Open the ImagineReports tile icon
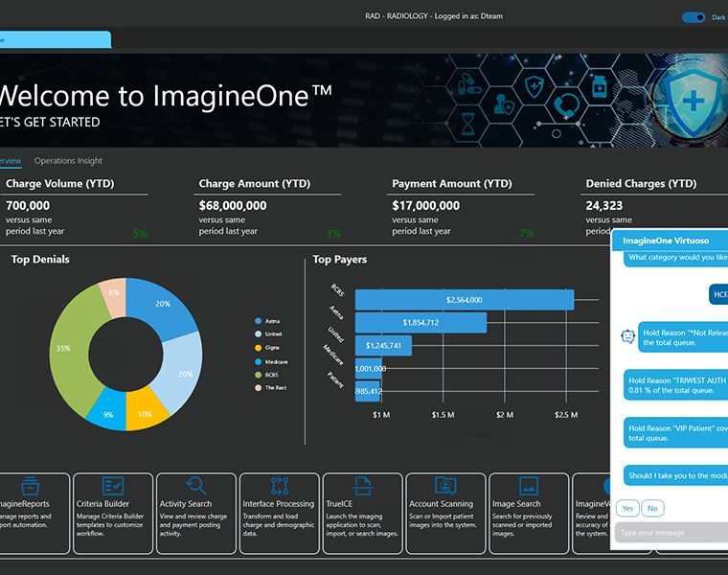The image size is (728, 575). click(30, 486)
